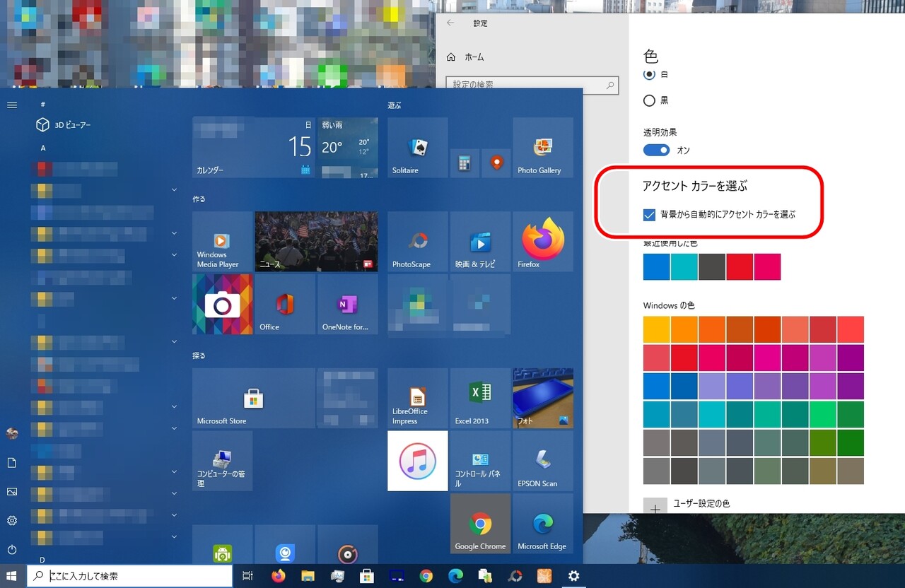
Task: Launch Google Chrome tile in Start menu
Action: (480, 524)
